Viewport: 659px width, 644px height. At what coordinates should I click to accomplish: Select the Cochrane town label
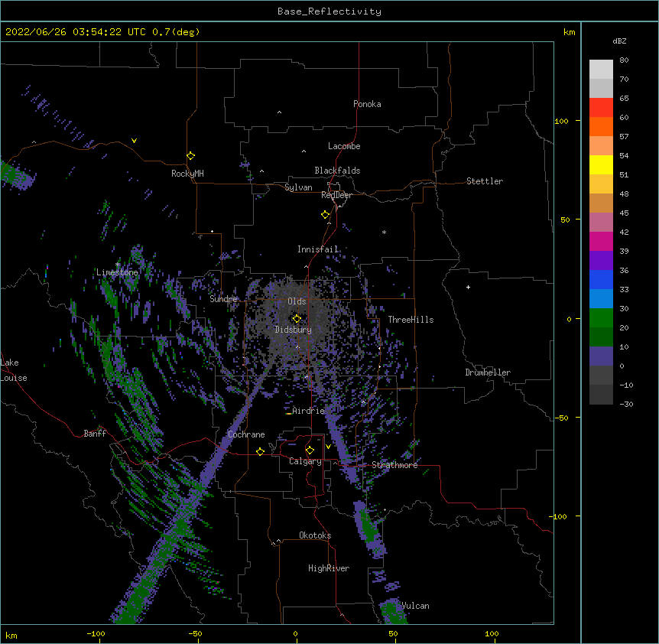pos(246,434)
